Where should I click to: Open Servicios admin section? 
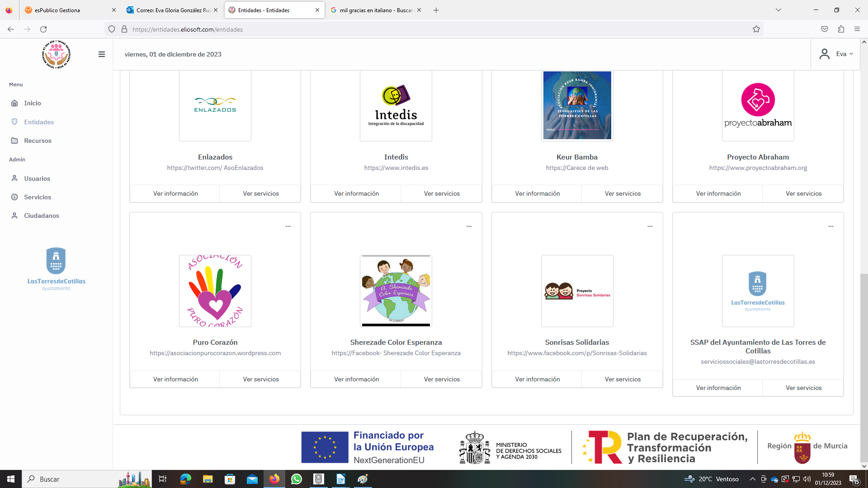37,197
